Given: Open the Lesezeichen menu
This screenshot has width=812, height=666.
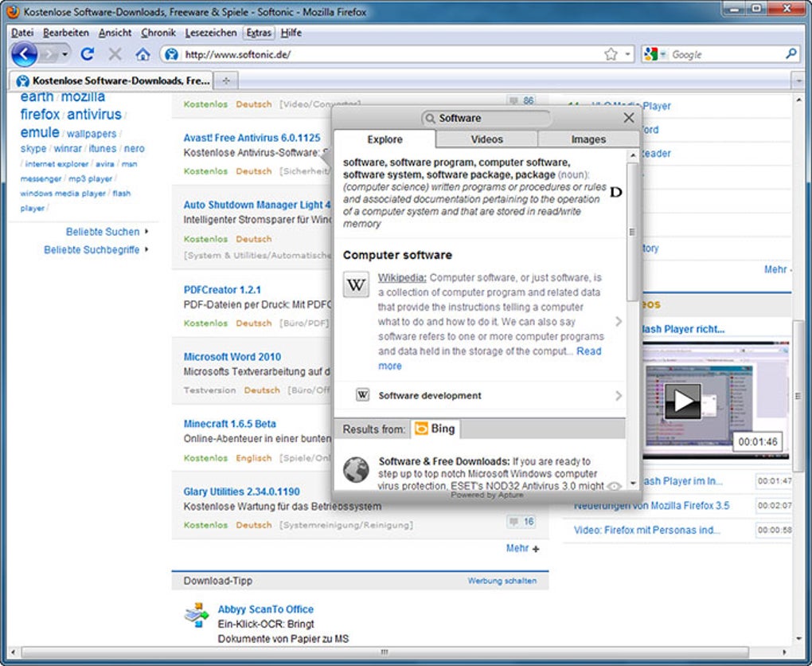Looking at the screenshot, I should coord(211,33).
